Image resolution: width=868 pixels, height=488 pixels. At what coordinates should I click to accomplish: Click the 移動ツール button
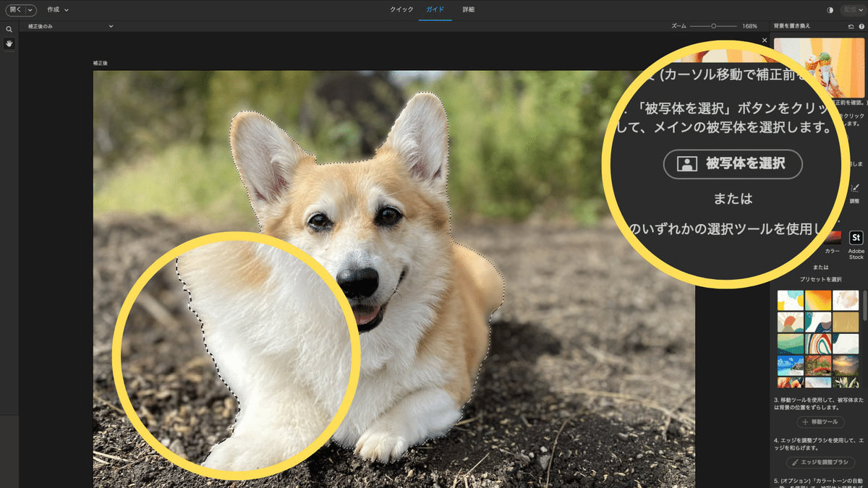[x=820, y=421]
